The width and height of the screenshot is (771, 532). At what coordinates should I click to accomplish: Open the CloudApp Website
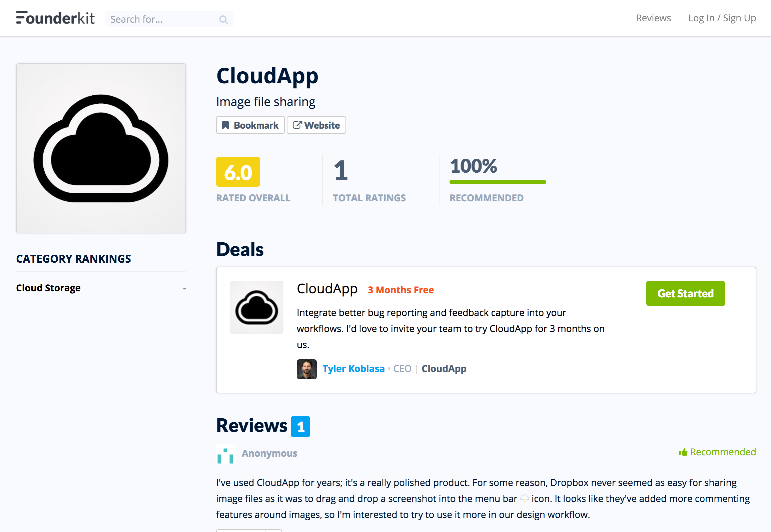point(316,125)
